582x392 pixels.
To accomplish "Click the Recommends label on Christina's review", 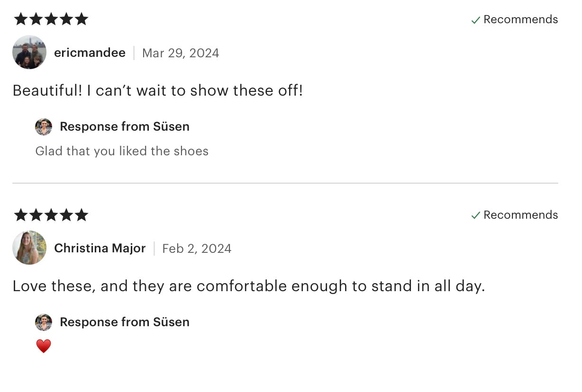I will 520,215.
